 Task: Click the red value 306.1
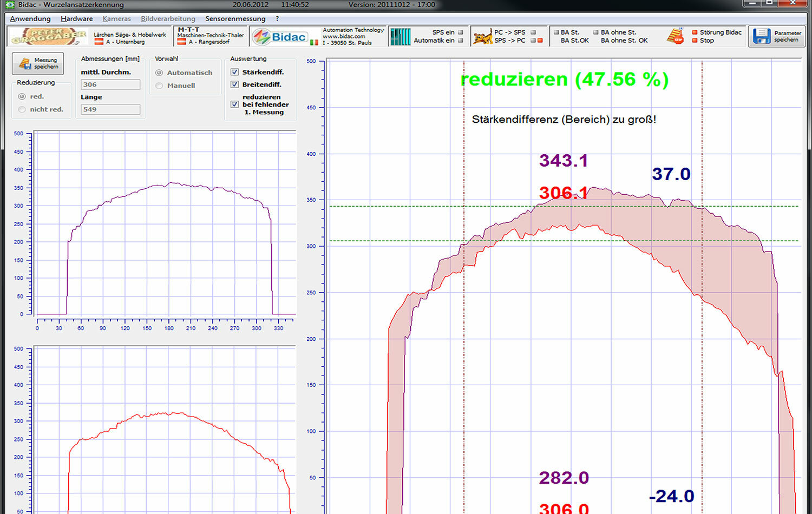[564, 193]
